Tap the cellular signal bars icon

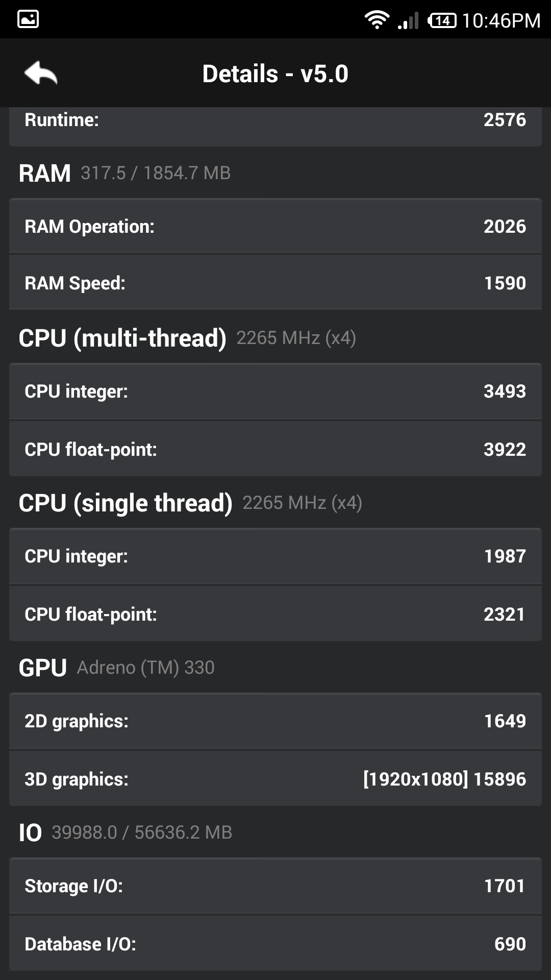[408, 20]
